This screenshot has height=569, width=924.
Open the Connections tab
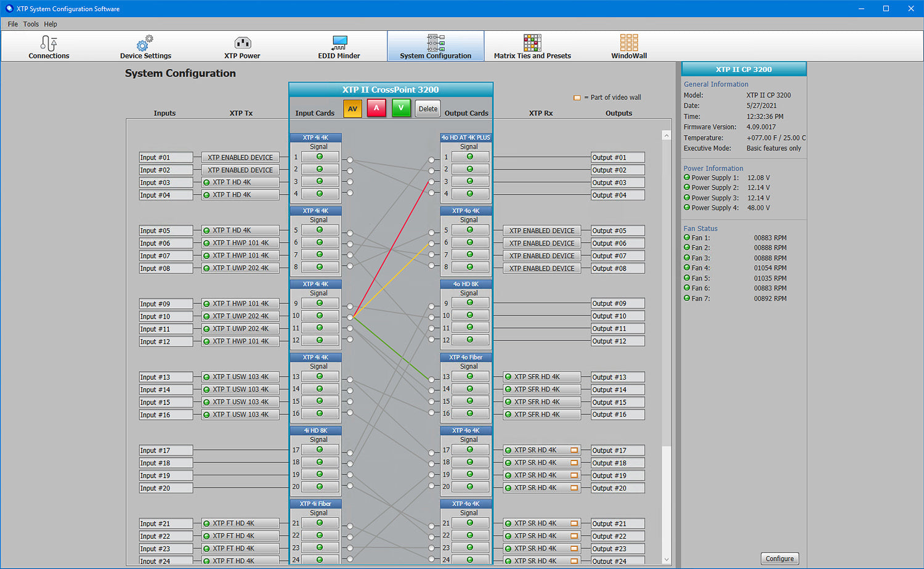point(49,46)
